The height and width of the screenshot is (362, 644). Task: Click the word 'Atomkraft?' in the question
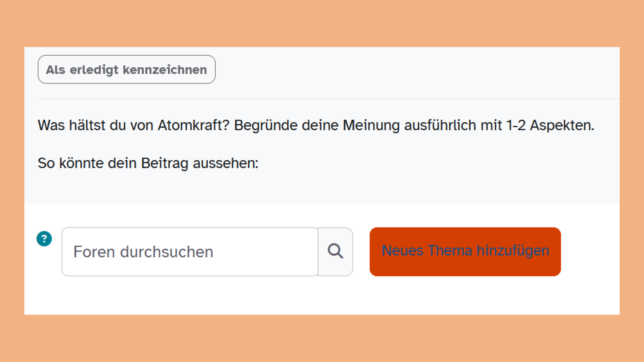click(x=193, y=125)
